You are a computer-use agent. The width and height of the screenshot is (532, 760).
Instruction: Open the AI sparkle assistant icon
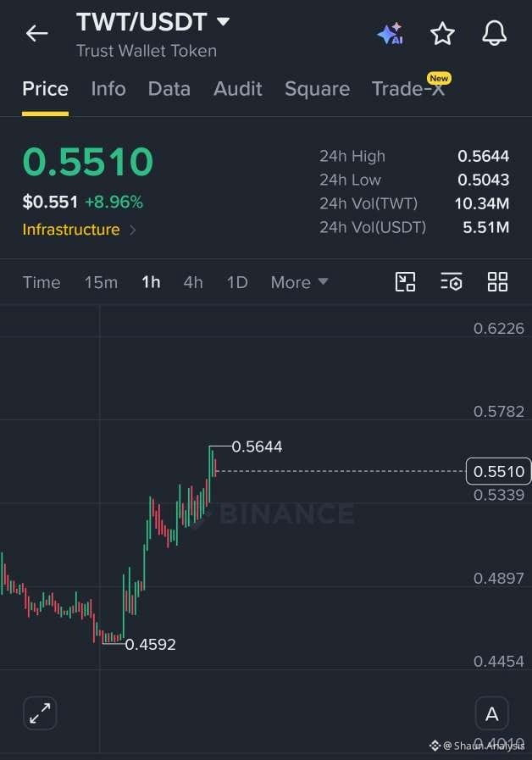[391, 33]
